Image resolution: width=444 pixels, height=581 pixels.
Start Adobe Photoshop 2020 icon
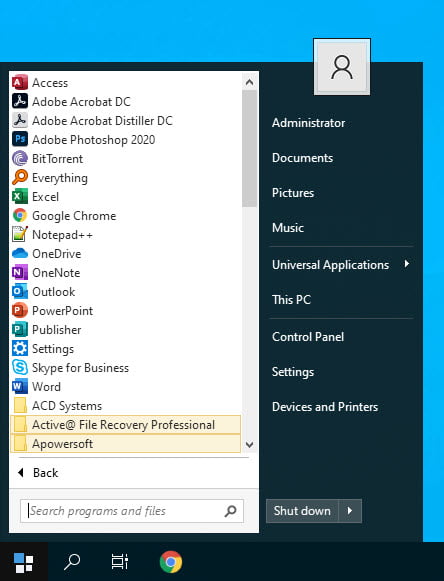[x=20, y=140]
